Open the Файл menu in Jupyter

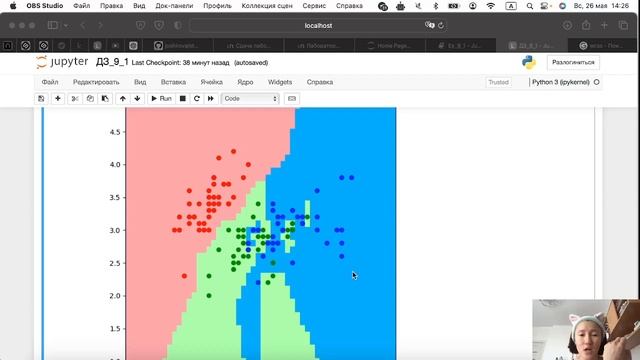50,82
